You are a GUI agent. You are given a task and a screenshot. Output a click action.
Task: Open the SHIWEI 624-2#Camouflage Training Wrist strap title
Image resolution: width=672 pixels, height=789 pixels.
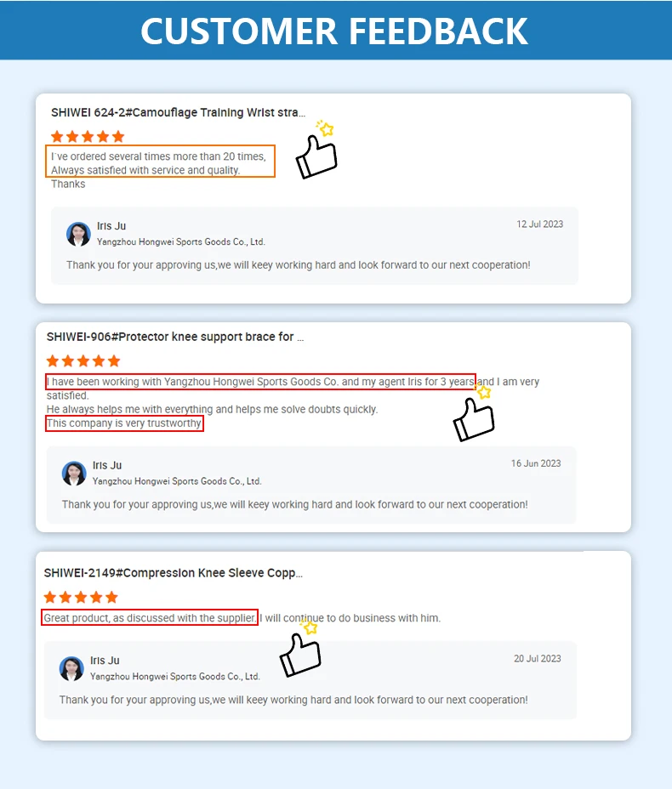click(178, 113)
